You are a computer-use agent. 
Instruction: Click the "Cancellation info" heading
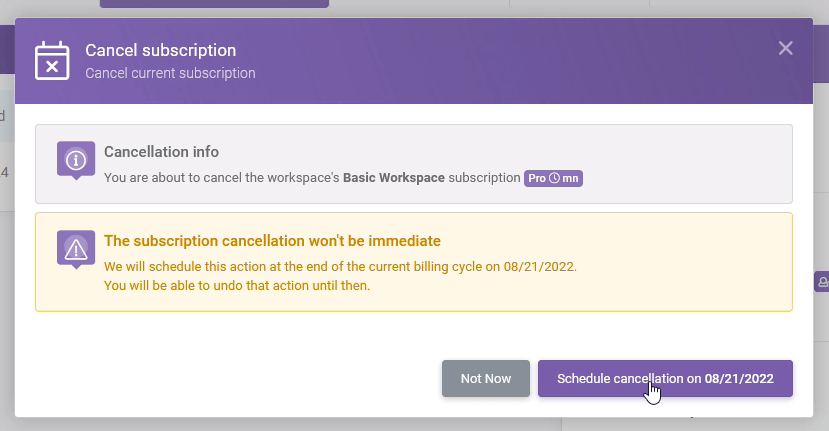(x=161, y=152)
